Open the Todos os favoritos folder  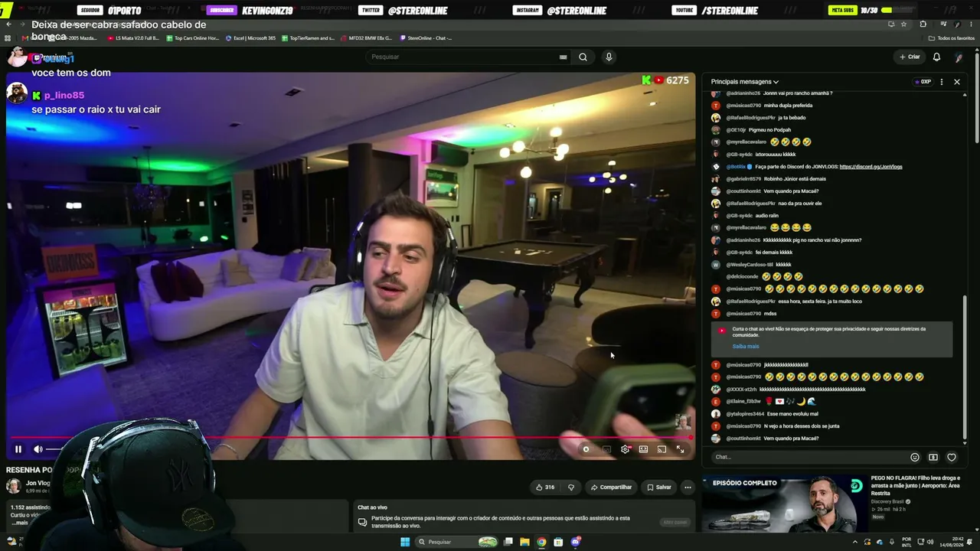point(952,37)
